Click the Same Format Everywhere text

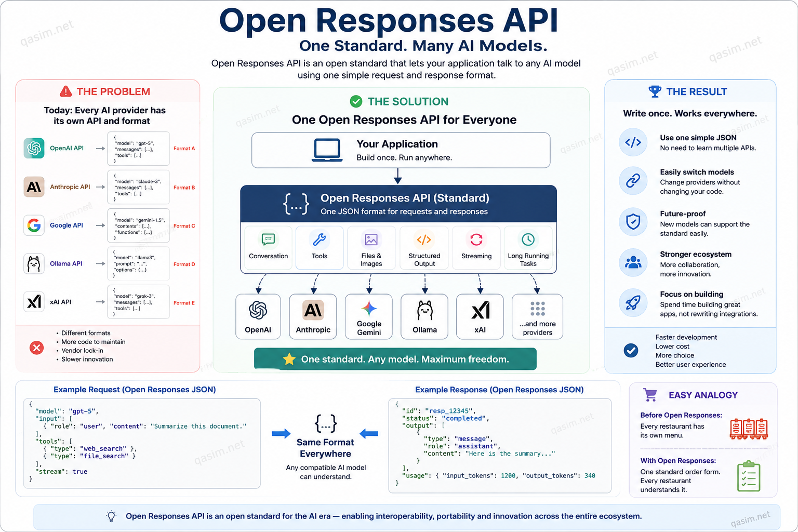tap(325, 448)
